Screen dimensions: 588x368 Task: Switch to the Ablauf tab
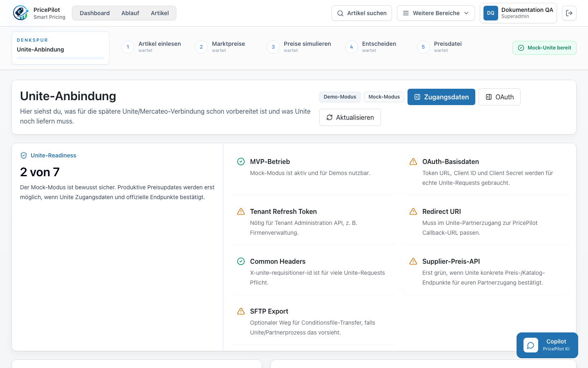click(x=130, y=13)
